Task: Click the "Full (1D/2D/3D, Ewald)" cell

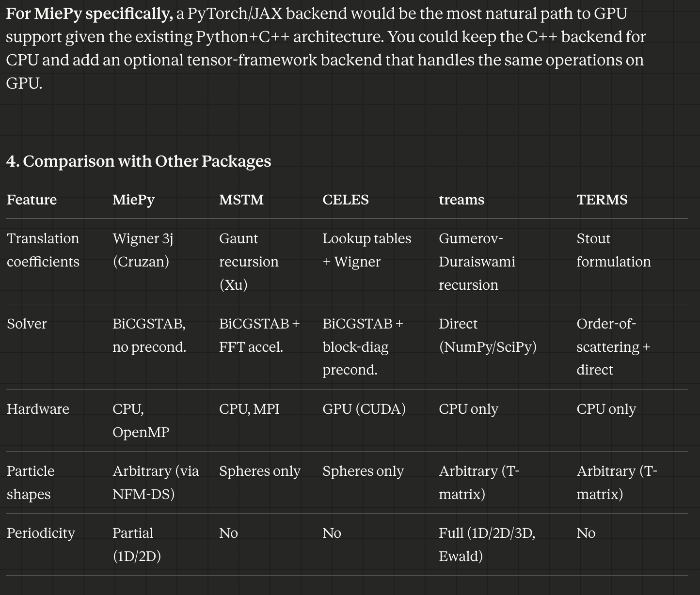Action: point(487,545)
